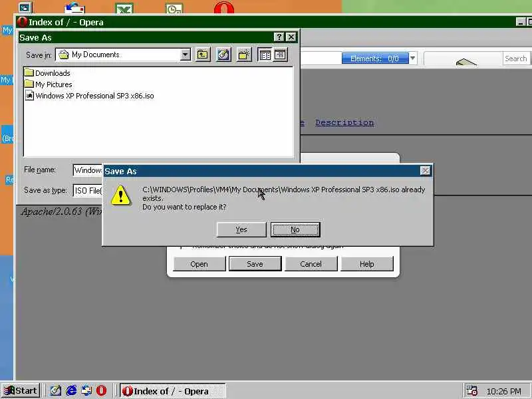This screenshot has height=399, width=532.
Task: Close the replace confirmation dialog with X
Action: 425,171
